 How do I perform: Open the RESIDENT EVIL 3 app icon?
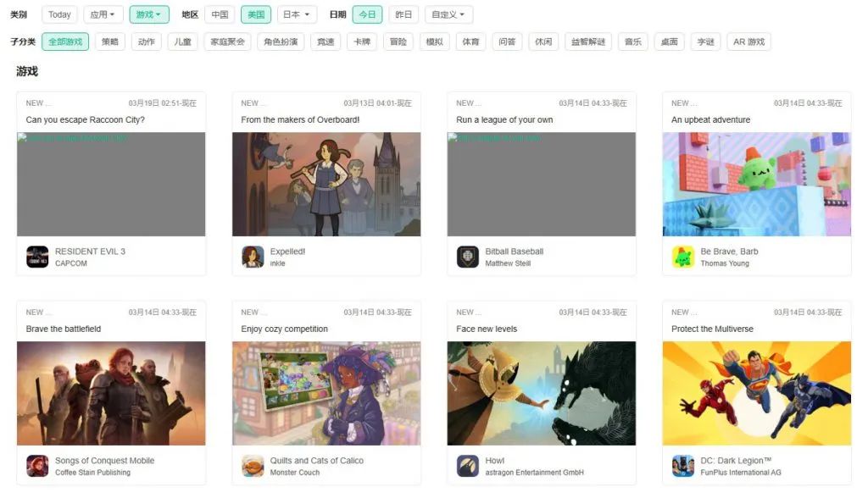tap(37, 257)
